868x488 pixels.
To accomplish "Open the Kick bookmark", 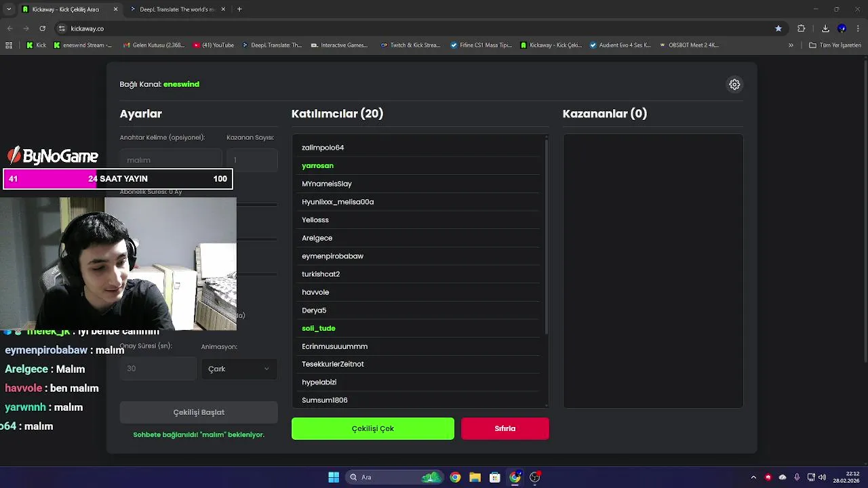I will tap(37, 45).
